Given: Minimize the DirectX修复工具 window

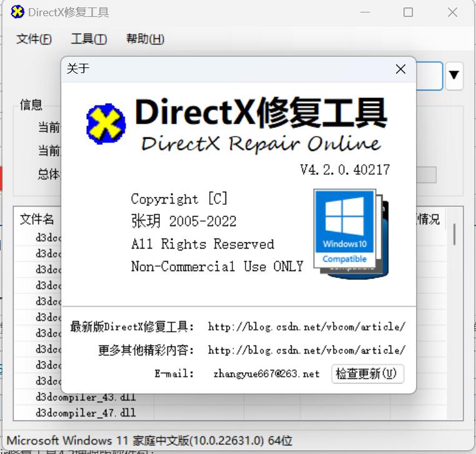Looking at the screenshot, I should 365,12.
